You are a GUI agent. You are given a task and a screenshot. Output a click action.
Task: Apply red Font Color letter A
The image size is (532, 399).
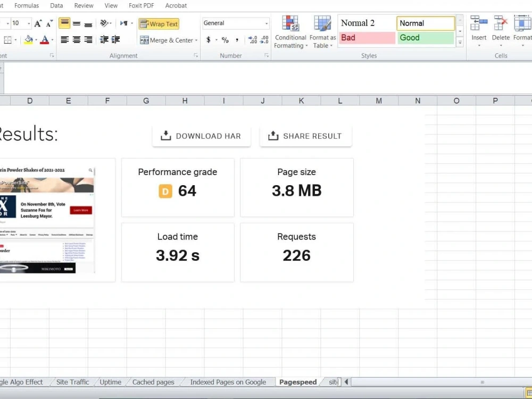point(45,40)
